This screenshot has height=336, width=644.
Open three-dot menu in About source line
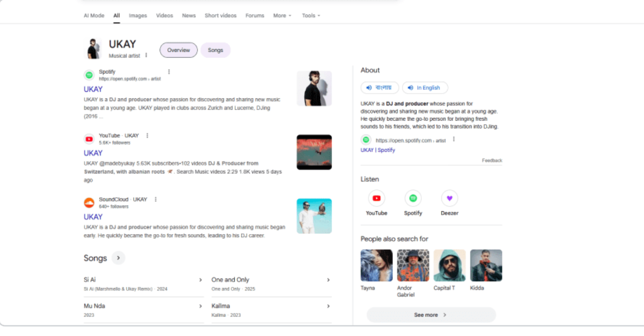[x=454, y=139]
